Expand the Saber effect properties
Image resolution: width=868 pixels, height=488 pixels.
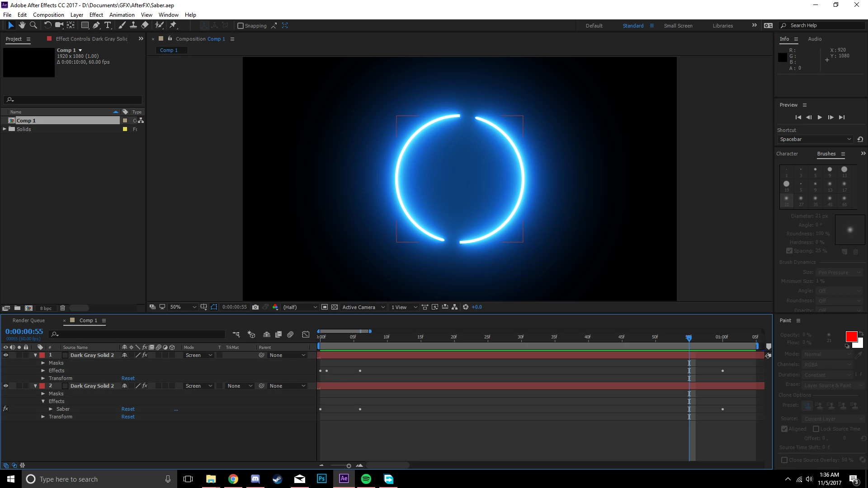click(x=51, y=409)
